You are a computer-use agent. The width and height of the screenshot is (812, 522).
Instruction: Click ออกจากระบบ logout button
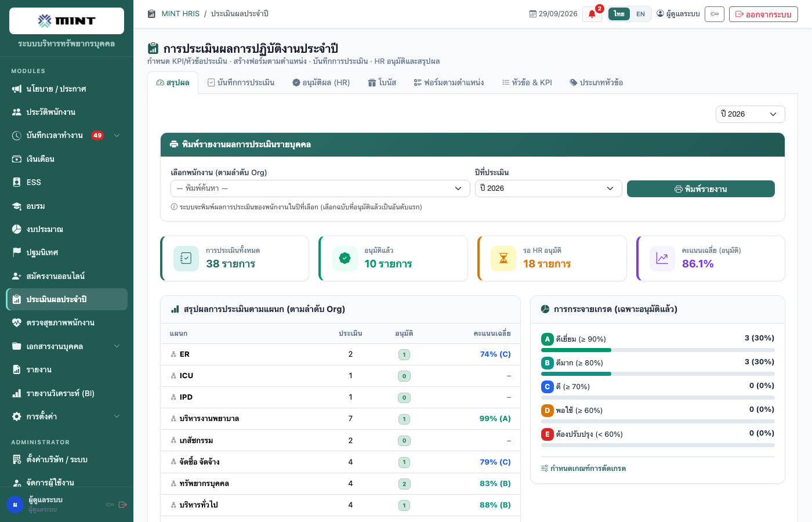click(763, 14)
